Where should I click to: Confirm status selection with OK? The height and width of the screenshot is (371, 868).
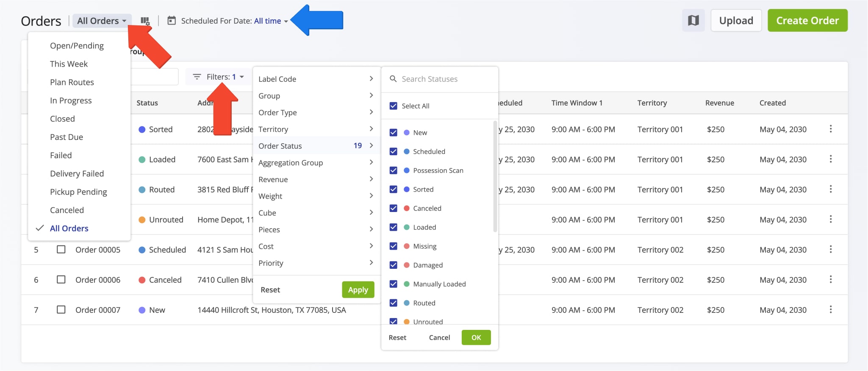click(x=476, y=338)
